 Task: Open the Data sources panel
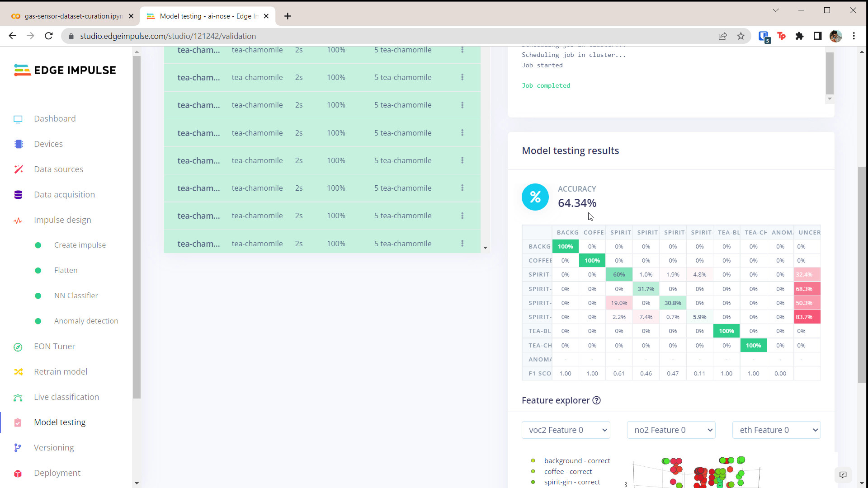(x=58, y=169)
